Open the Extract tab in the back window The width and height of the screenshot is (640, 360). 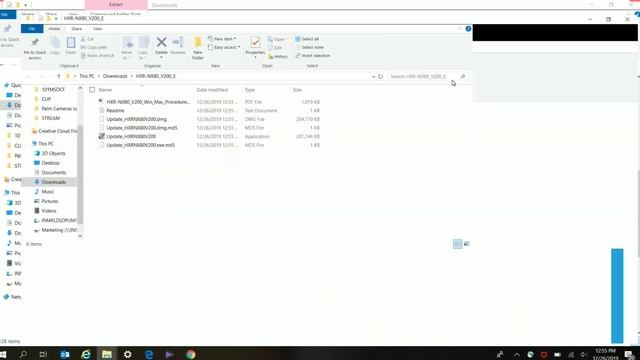tap(116, 4)
